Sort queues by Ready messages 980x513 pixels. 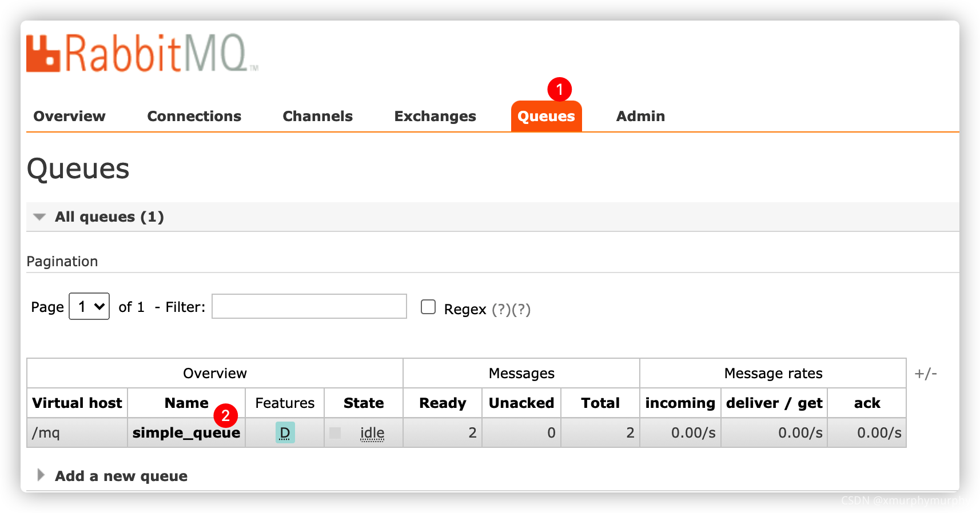443,403
